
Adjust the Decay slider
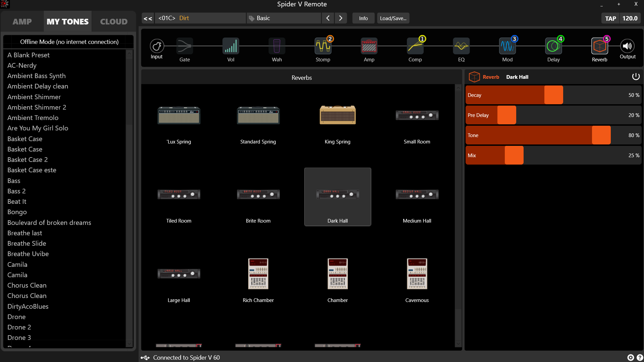tap(553, 95)
